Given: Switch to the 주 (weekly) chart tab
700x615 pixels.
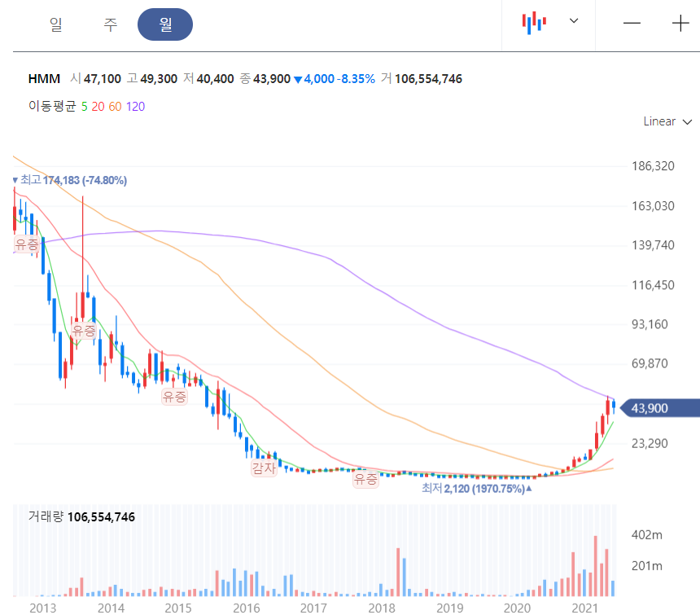Looking at the screenshot, I should click(x=110, y=24).
